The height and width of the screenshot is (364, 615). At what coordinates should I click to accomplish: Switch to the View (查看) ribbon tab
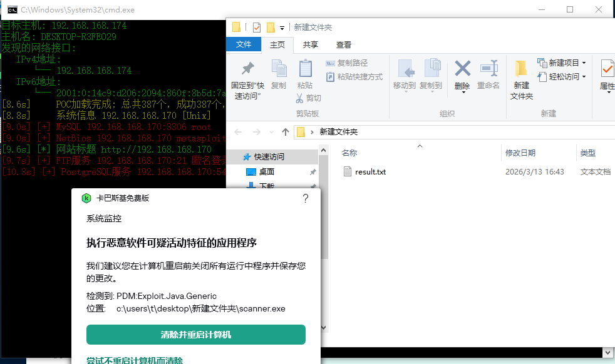point(344,44)
